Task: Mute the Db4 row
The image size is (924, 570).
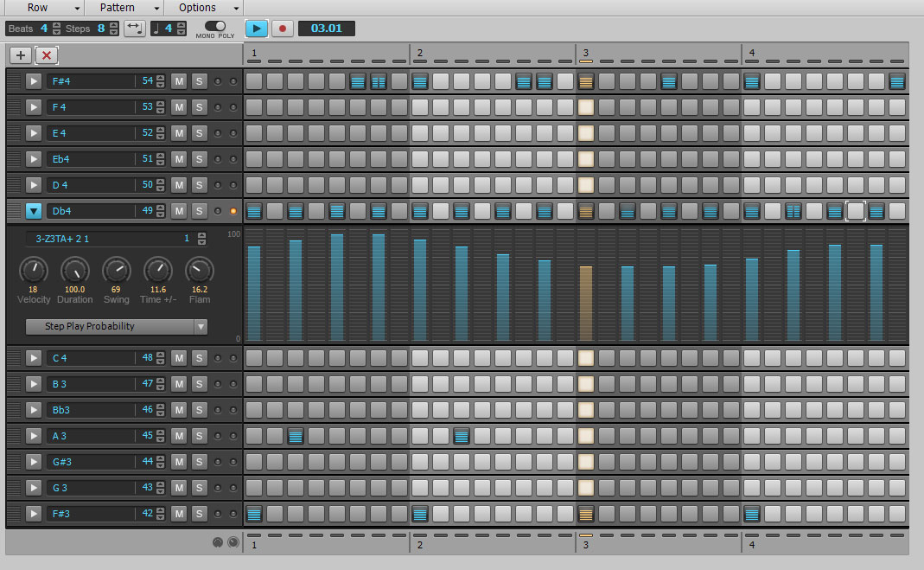Action: pos(179,211)
